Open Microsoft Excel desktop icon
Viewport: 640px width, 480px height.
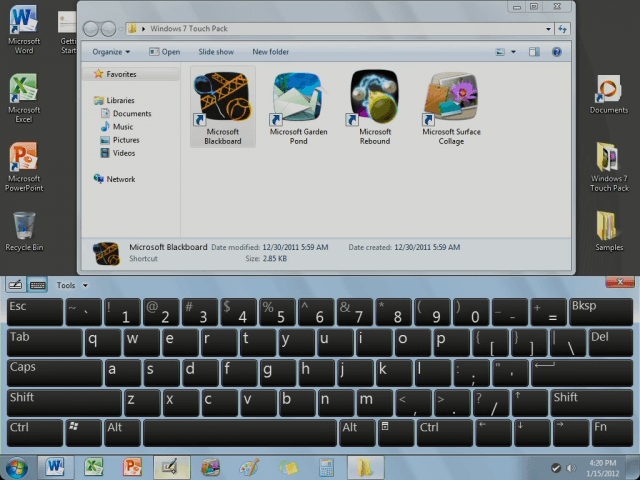pyautogui.click(x=24, y=98)
